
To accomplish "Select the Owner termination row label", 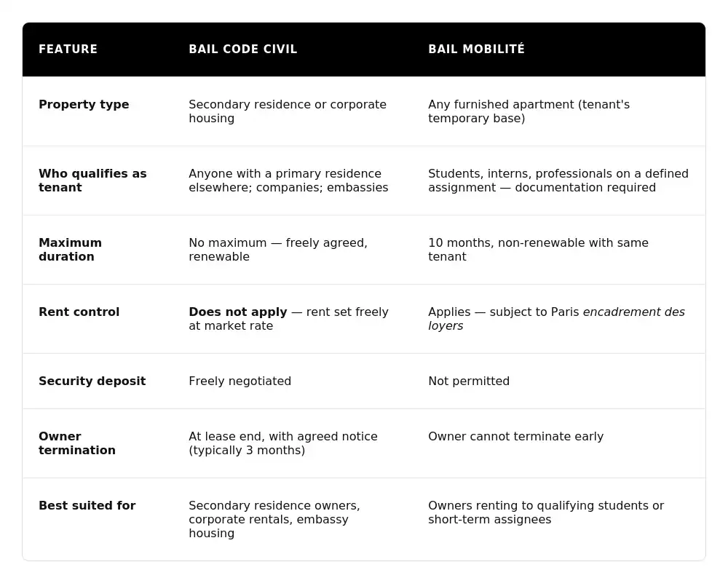I will [76, 443].
